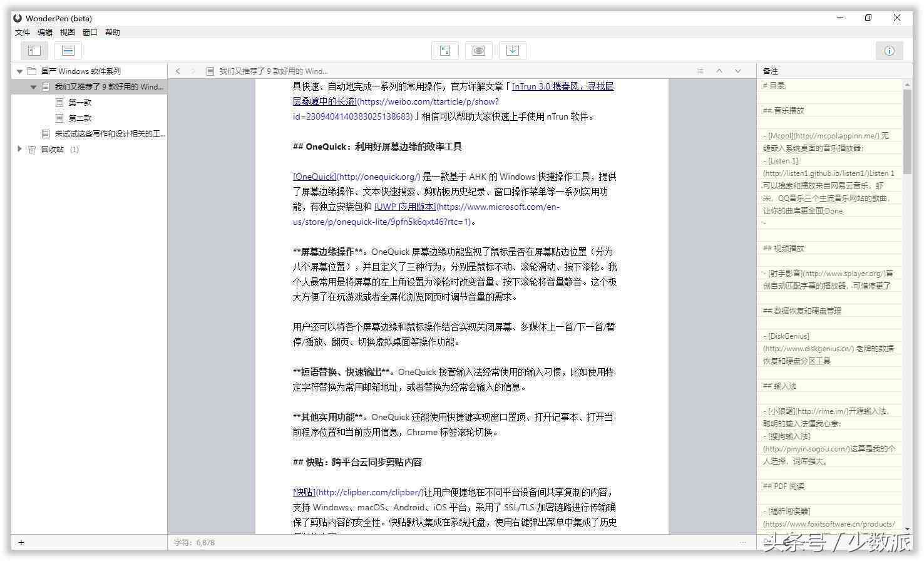This screenshot has height=561, width=924.
Task: Go to next document with down arrow
Action: (x=738, y=71)
